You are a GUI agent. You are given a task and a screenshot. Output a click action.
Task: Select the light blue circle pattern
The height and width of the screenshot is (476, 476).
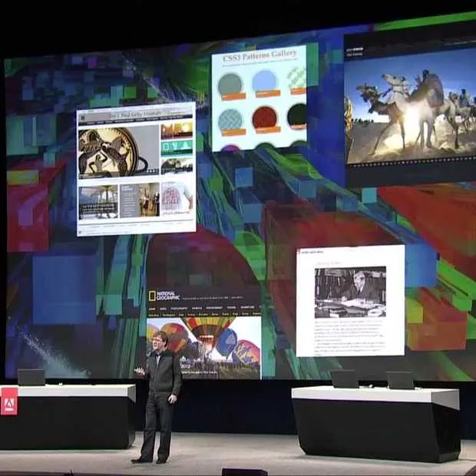265,81
